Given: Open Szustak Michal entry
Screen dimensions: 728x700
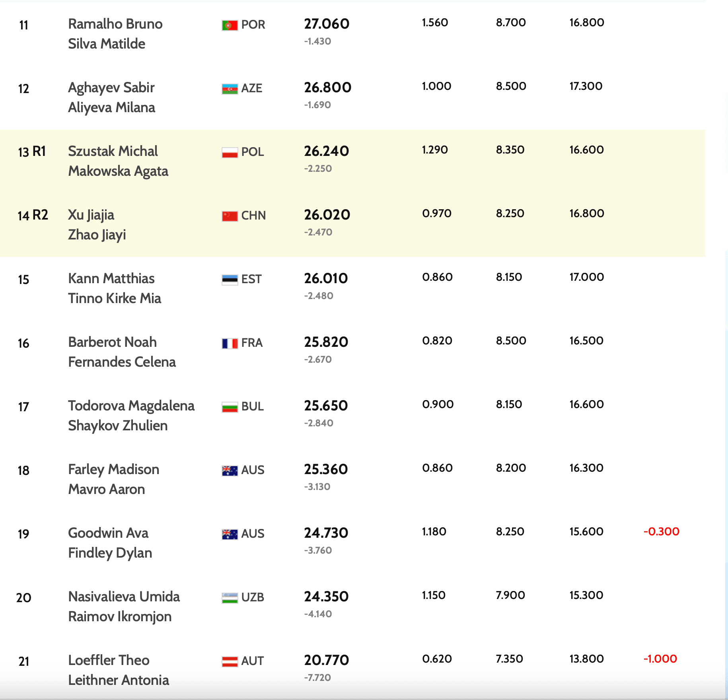Looking at the screenshot, I should point(113,151).
